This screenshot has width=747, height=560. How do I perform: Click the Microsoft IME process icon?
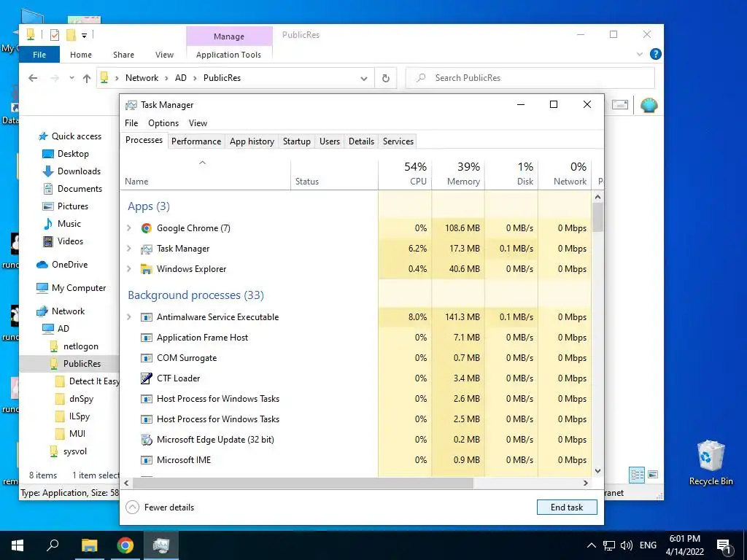[146, 460]
